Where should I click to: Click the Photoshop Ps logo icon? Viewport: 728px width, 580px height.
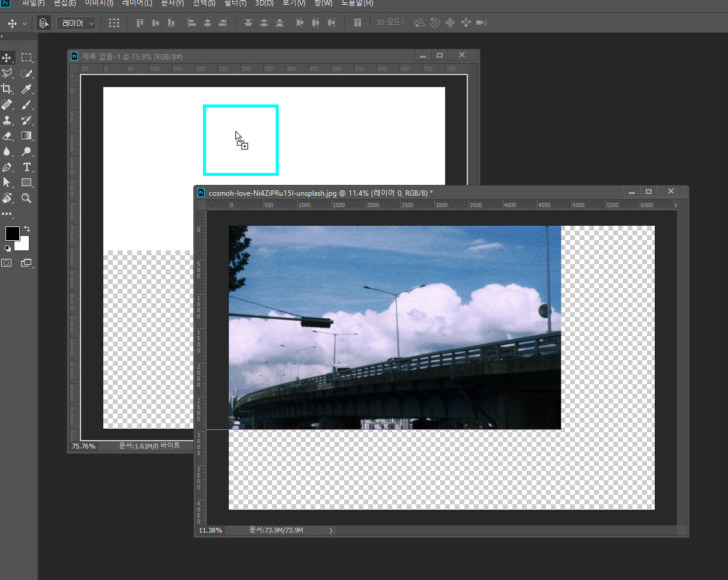(5, 3)
